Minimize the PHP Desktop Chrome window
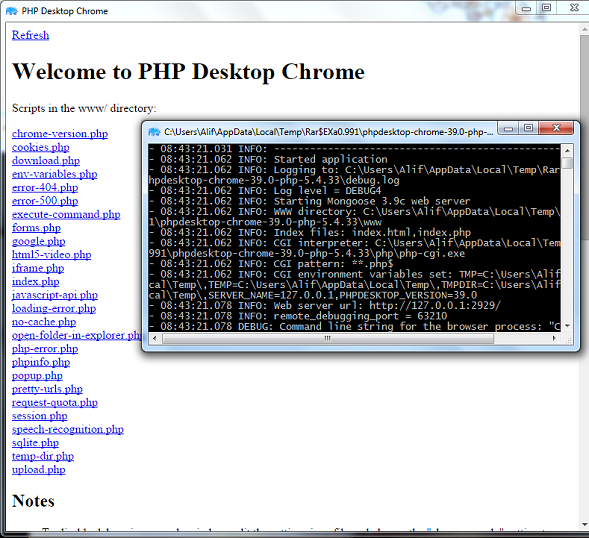Screen dimensions: 589x538 tap(526, 8)
